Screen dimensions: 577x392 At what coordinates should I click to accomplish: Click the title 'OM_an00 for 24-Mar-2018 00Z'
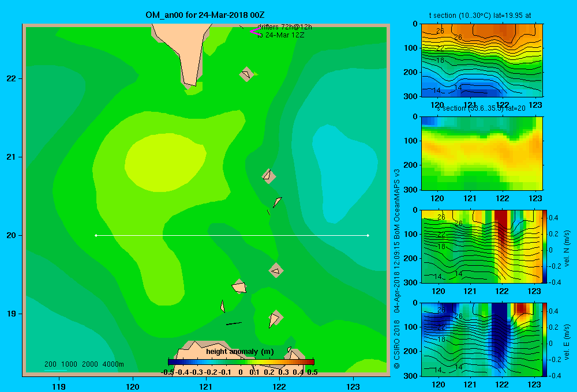[x=205, y=15]
